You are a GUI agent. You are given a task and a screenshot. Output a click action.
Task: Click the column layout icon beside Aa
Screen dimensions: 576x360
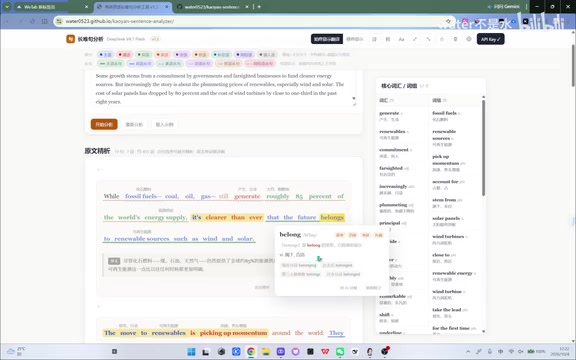[x=388, y=39]
